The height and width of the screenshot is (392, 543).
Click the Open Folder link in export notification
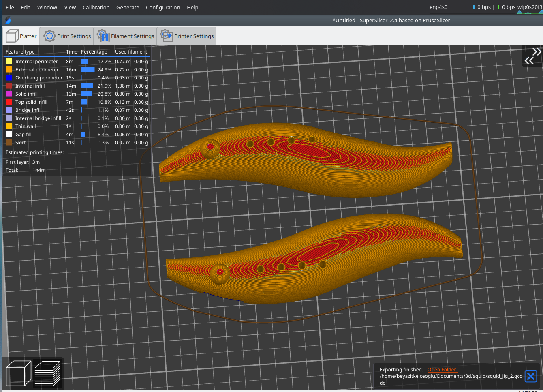click(x=443, y=369)
